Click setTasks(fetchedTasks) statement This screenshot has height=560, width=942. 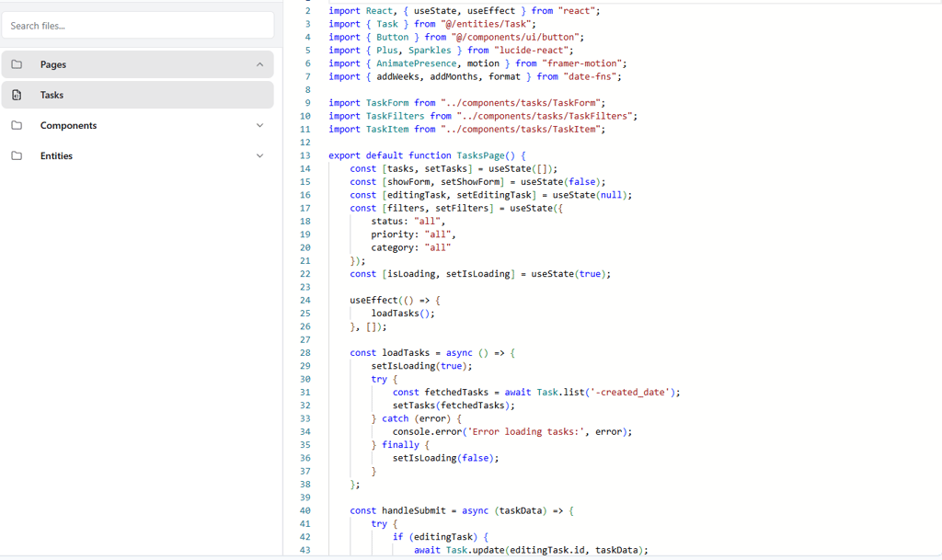tap(454, 406)
